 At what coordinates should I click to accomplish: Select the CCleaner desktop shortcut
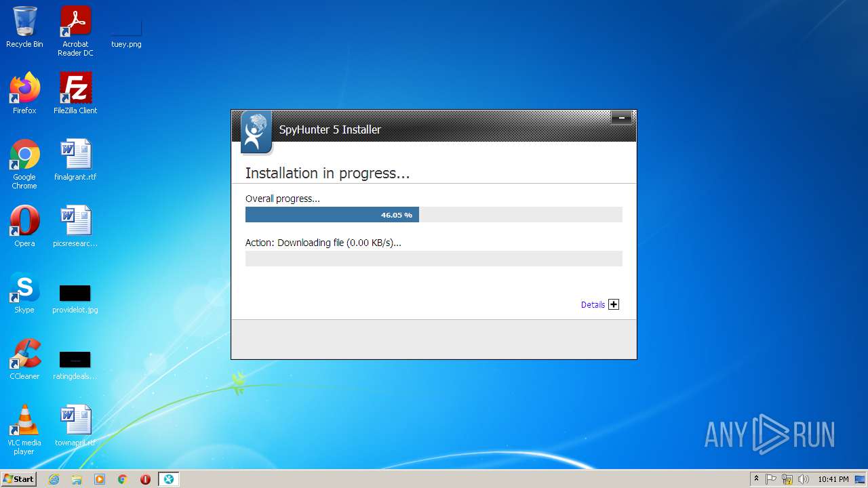pos(24,359)
